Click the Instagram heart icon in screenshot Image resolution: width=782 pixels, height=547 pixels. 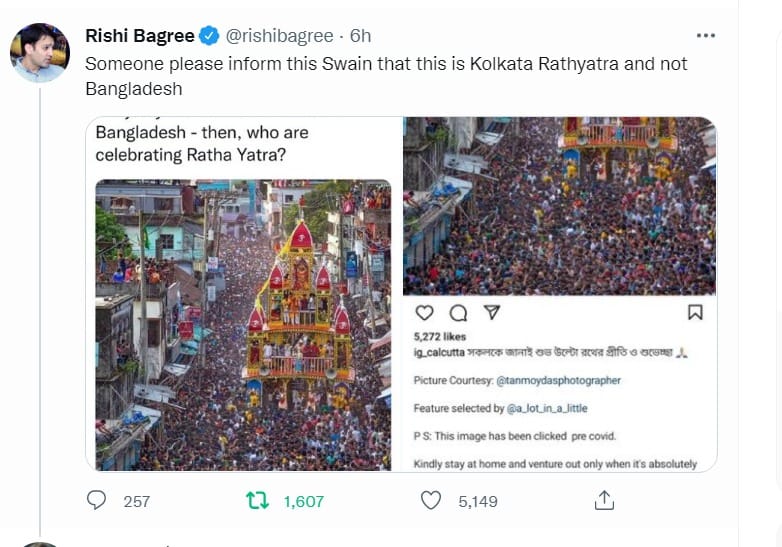[423, 313]
